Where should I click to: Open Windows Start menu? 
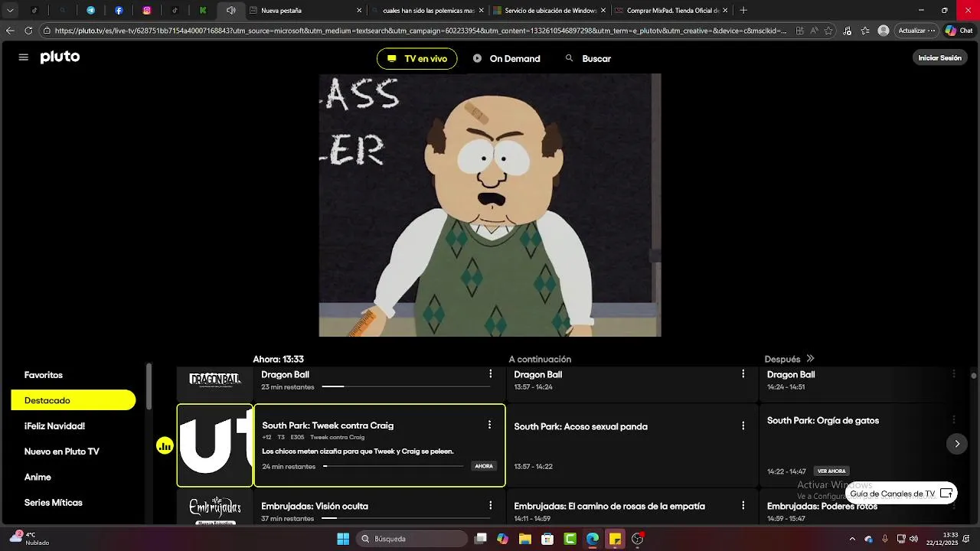[x=343, y=539]
